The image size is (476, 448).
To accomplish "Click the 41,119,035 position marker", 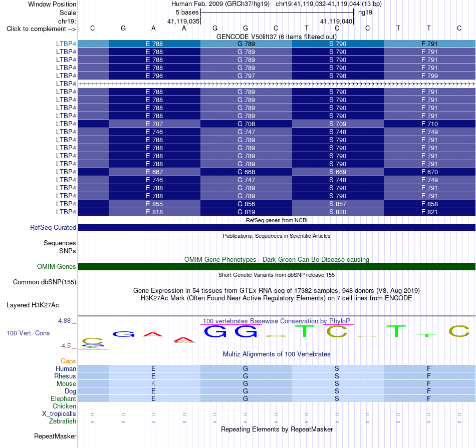I will tap(183, 21).
